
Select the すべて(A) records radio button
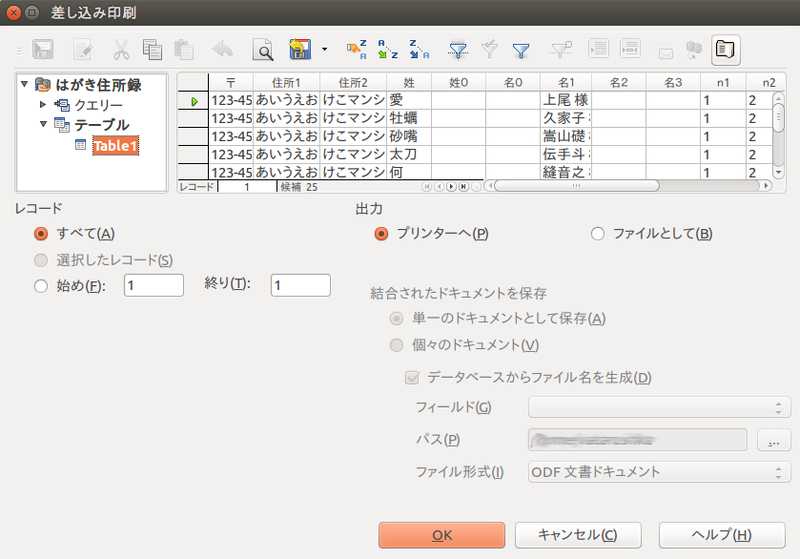[41, 234]
